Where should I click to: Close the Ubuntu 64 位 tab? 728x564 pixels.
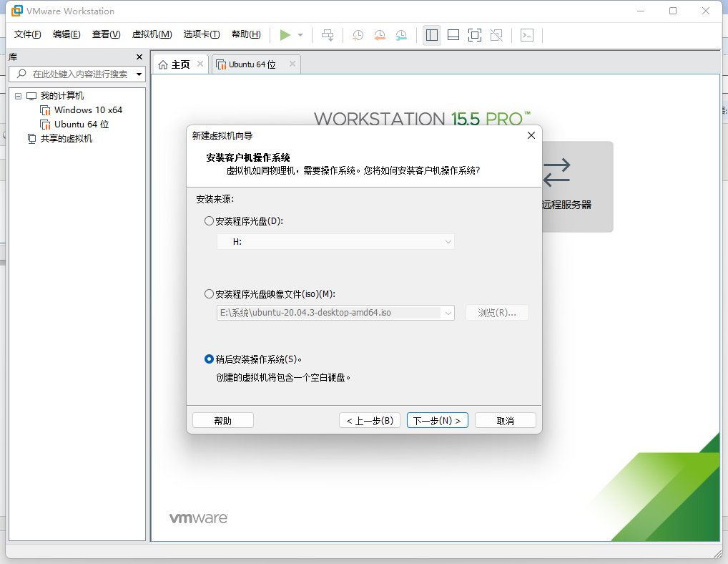(x=292, y=64)
